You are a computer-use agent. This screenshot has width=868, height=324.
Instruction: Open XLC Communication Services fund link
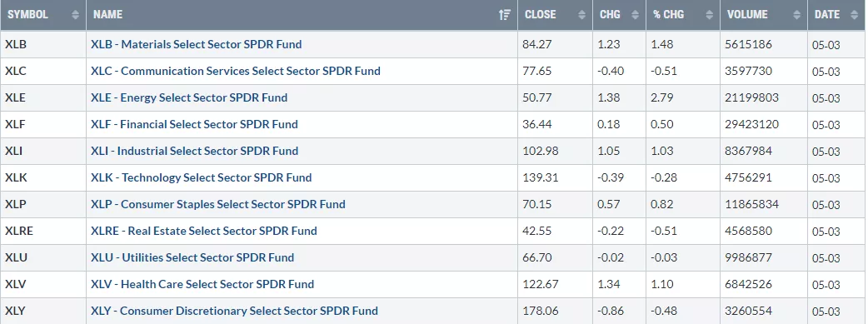[x=236, y=71]
